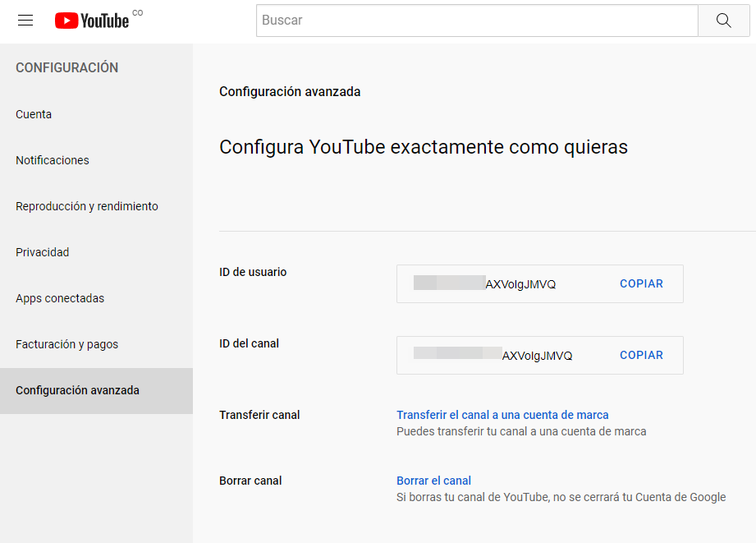Click the search magnifier button
Image resolution: width=756 pixels, height=543 pixels.
(x=723, y=21)
